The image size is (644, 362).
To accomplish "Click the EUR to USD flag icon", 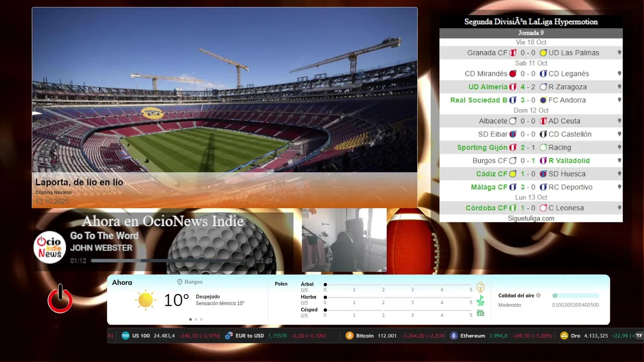I will coord(229,336).
